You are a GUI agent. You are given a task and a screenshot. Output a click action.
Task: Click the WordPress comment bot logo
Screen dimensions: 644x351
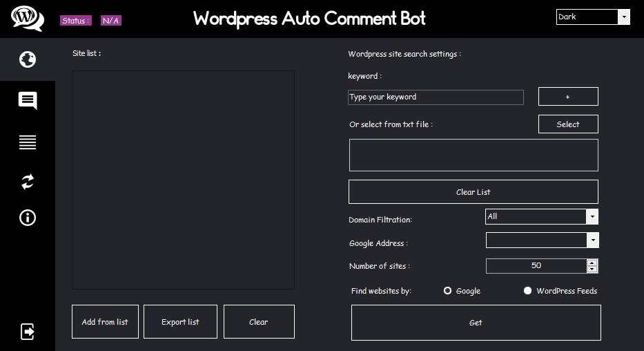pos(28,18)
